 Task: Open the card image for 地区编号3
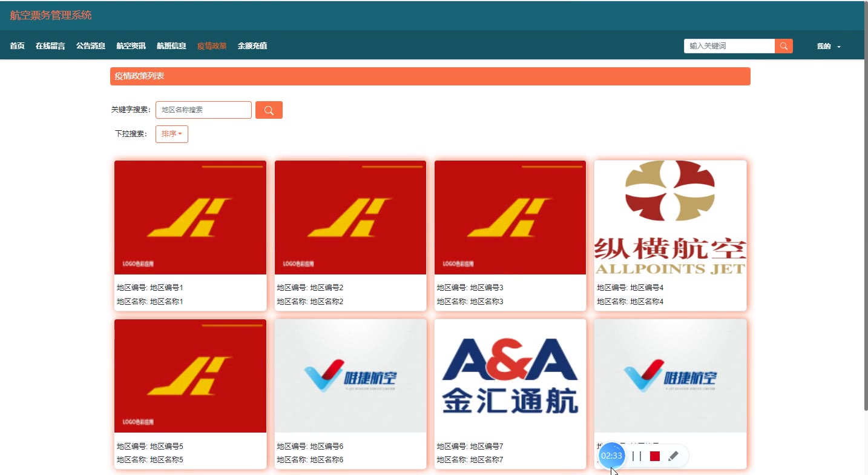click(510, 218)
